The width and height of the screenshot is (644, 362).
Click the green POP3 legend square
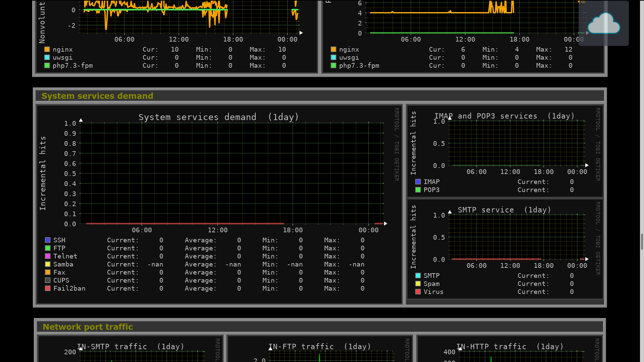point(418,190)
